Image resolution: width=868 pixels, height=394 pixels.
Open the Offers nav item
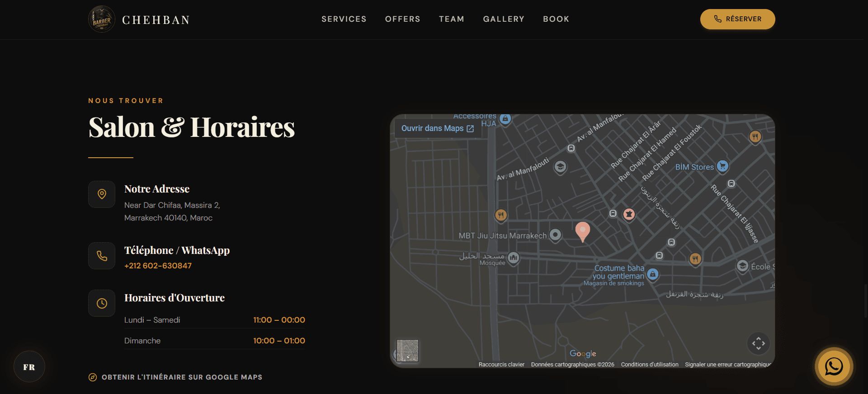(x=403, y=19)
